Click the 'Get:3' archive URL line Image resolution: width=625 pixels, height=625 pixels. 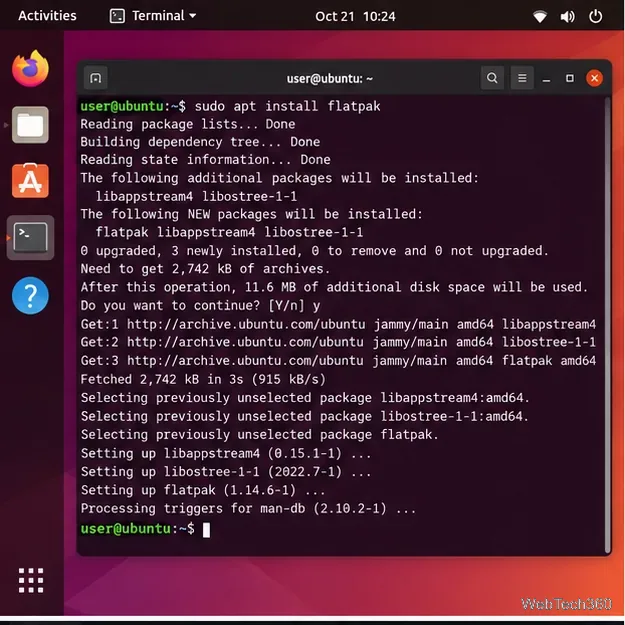pyautogui.click(x=338, y=361)
